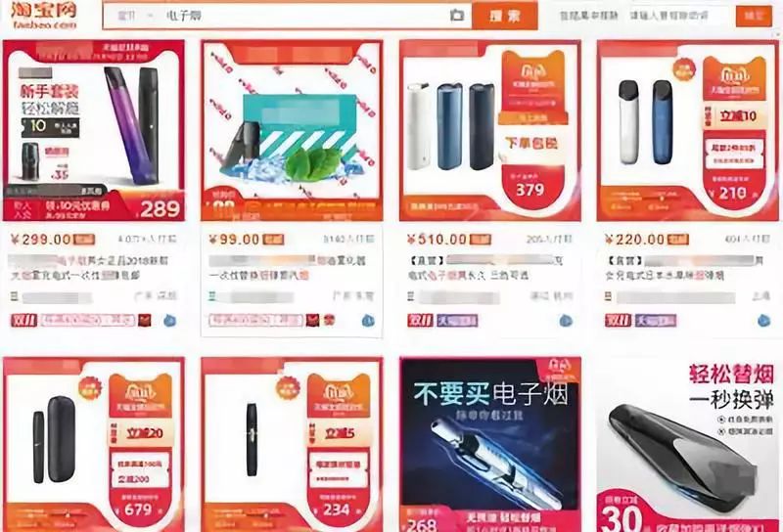Open the 轻松替烟 一秒换弹 product image
This screenshot has height=532, width=783.
pyautogui.click(x=688, y=444)
